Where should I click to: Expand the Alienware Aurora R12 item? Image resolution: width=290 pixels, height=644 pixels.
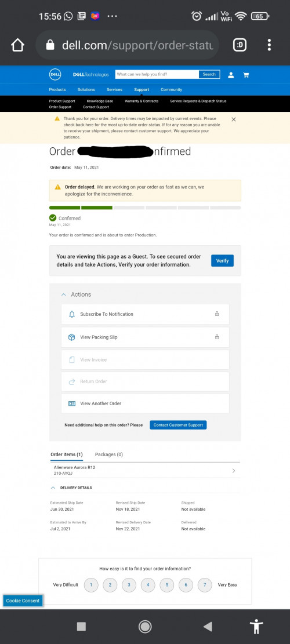click(x=234, y=471)
